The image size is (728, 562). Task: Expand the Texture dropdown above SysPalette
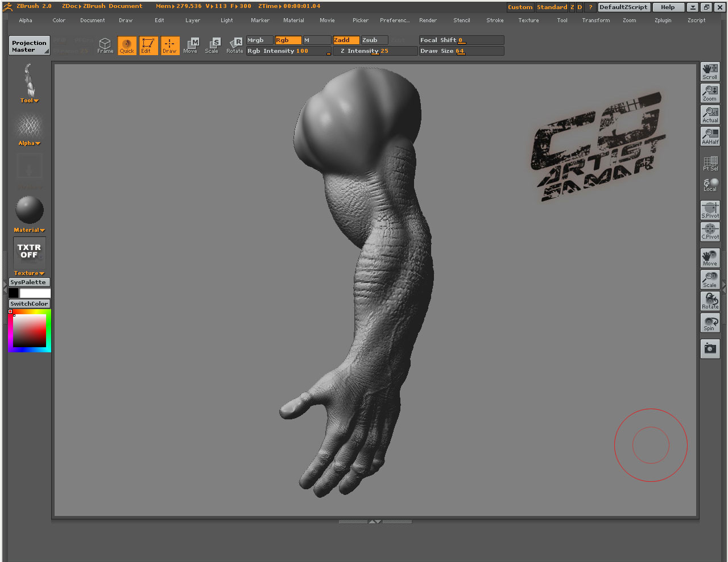click(x=28, y=273)
